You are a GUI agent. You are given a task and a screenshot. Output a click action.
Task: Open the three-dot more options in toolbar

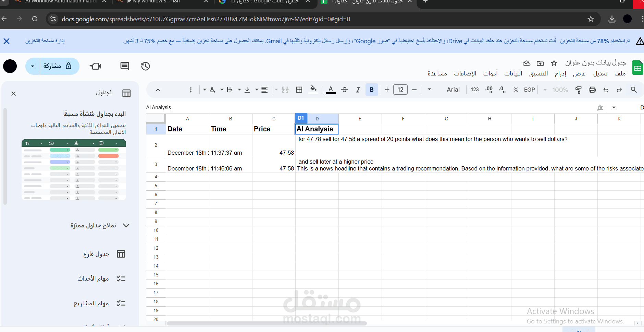[191, 90]
